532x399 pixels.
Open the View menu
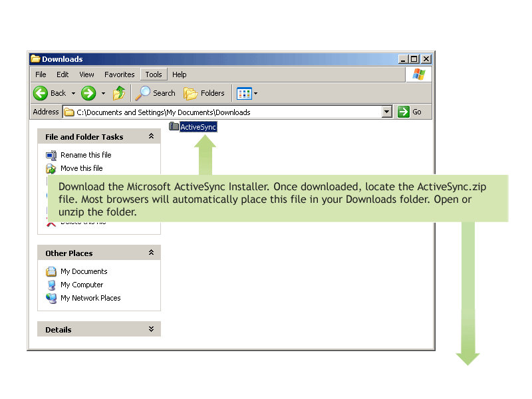(x=87, y=74)
